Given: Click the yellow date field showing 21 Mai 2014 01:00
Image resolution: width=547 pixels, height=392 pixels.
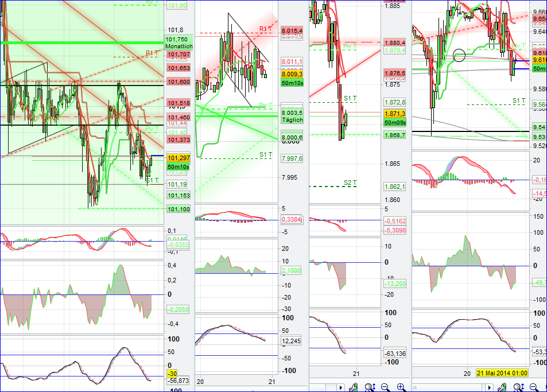Looking at the screenshot, I should click(x=502, y=373).
